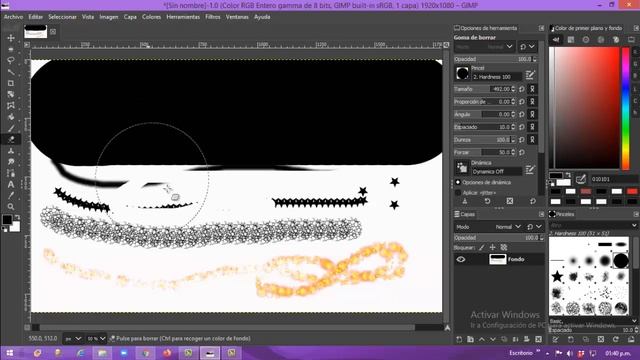Click the image tab thumbnail above canvas
This screenshot has width=640, height=360.
point(36,31)
